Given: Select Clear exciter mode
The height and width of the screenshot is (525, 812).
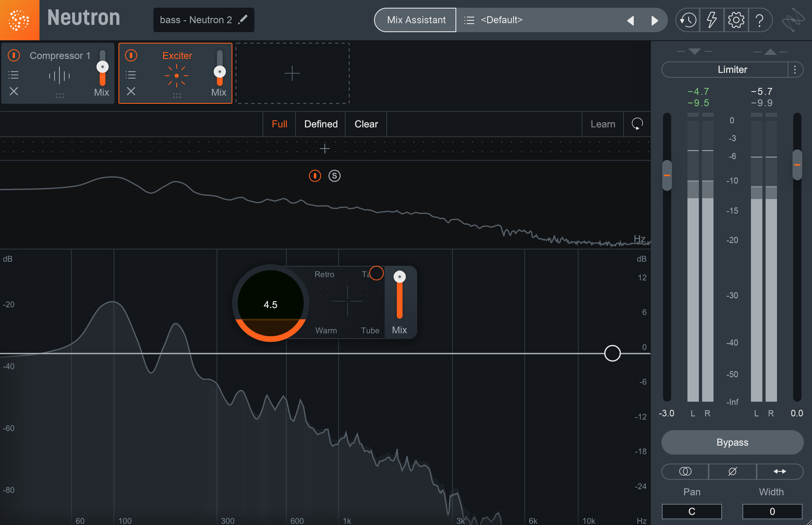Looking at the screenshot, I should click(x=366, y=124).
